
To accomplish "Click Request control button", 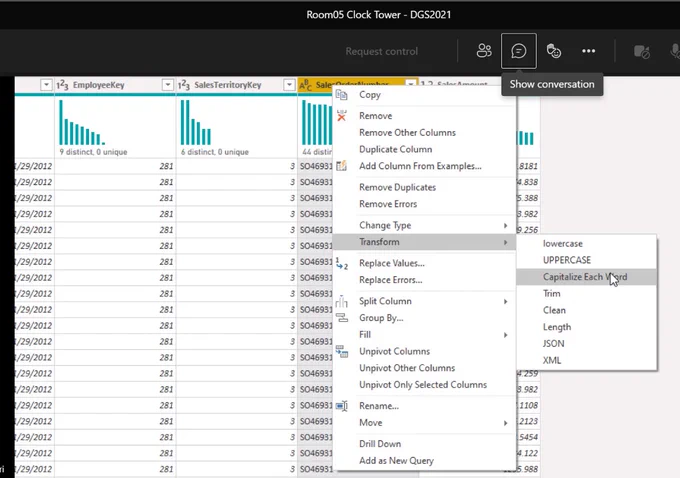I will coord(382,51).
